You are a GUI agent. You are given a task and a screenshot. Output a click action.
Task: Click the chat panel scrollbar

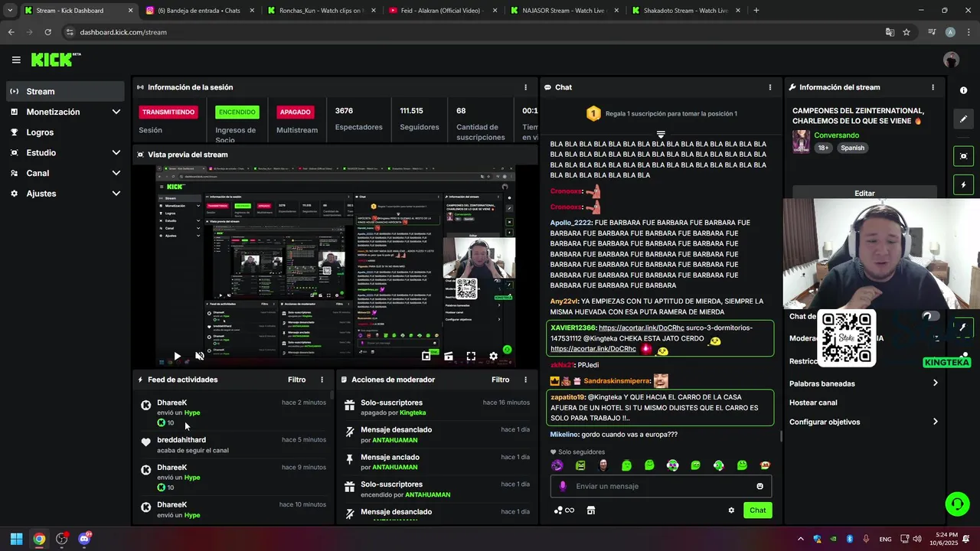780,437
